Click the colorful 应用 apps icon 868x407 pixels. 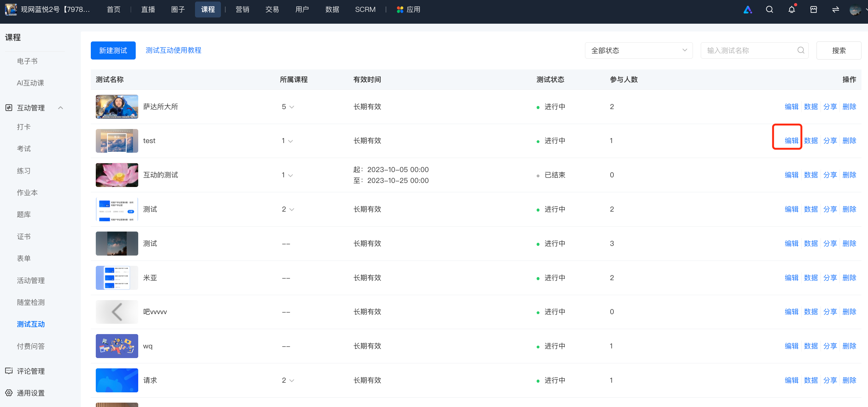[x=400, y=10]
